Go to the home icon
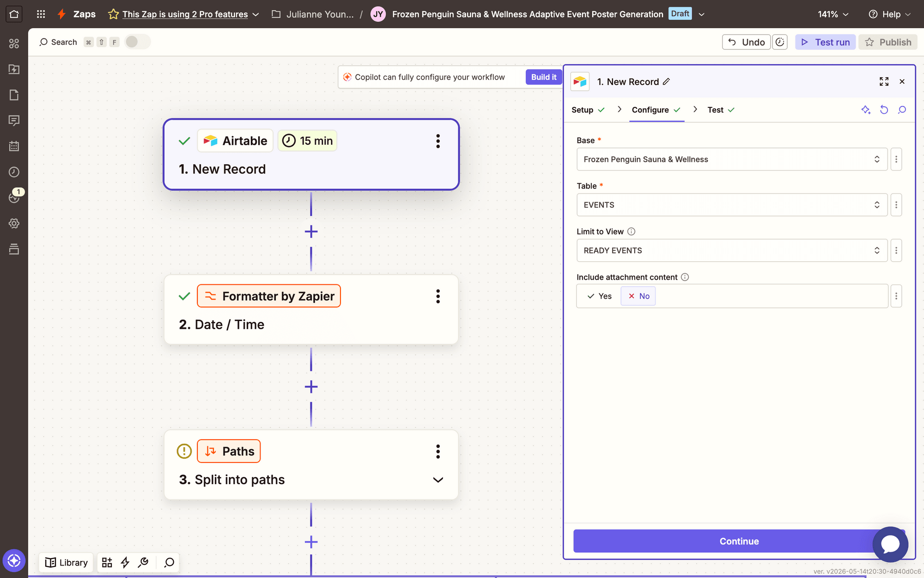 14,14
